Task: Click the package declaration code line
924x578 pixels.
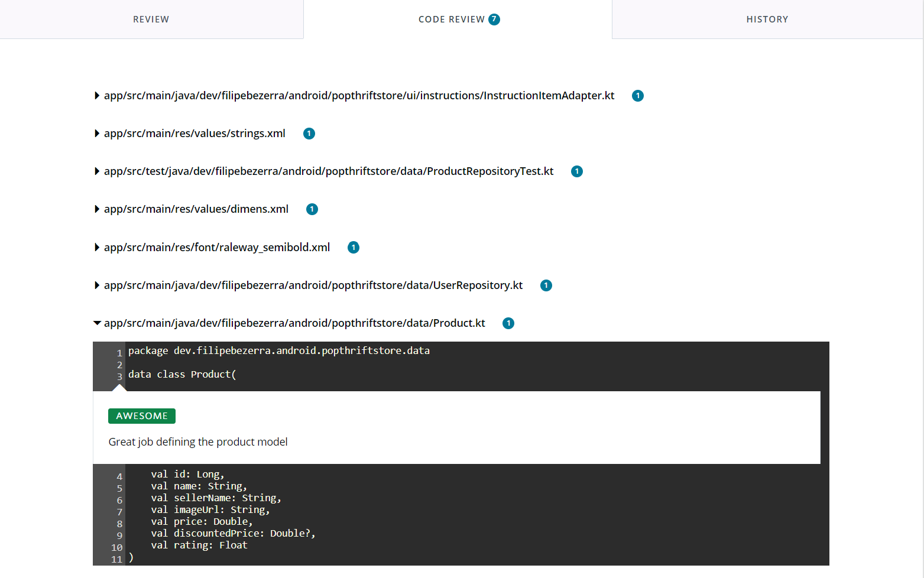Action: [279, 351]
